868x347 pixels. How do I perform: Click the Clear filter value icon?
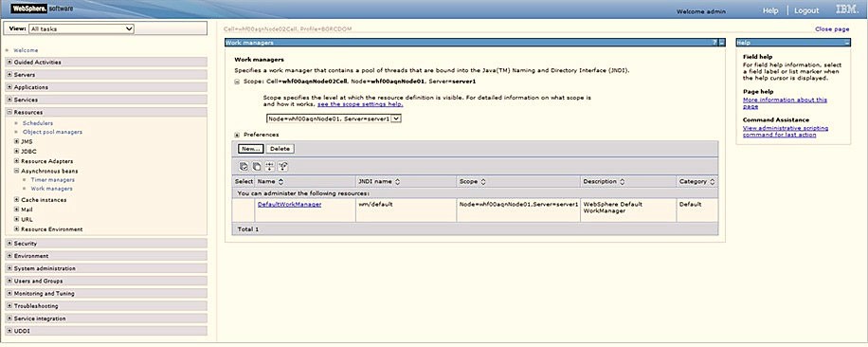(283, 166)
